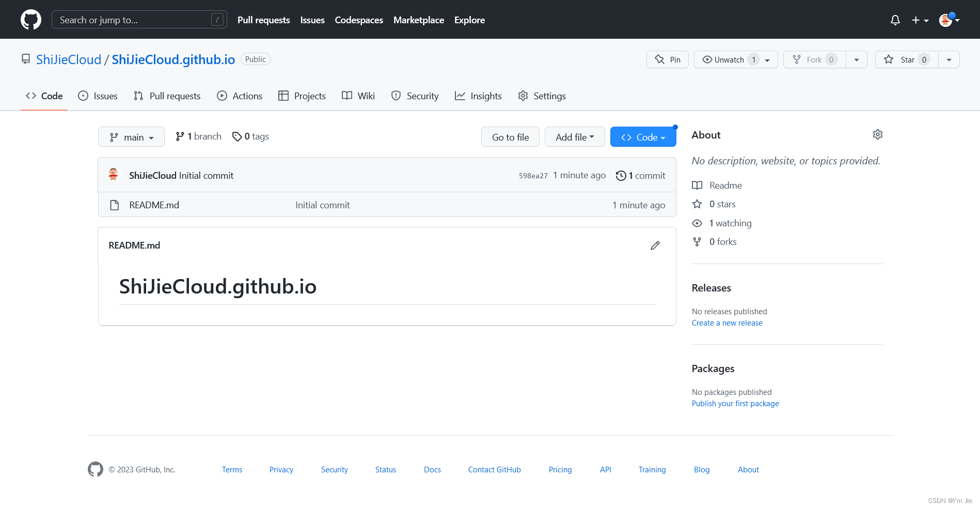Click the README.md file icon

[115, 205]
